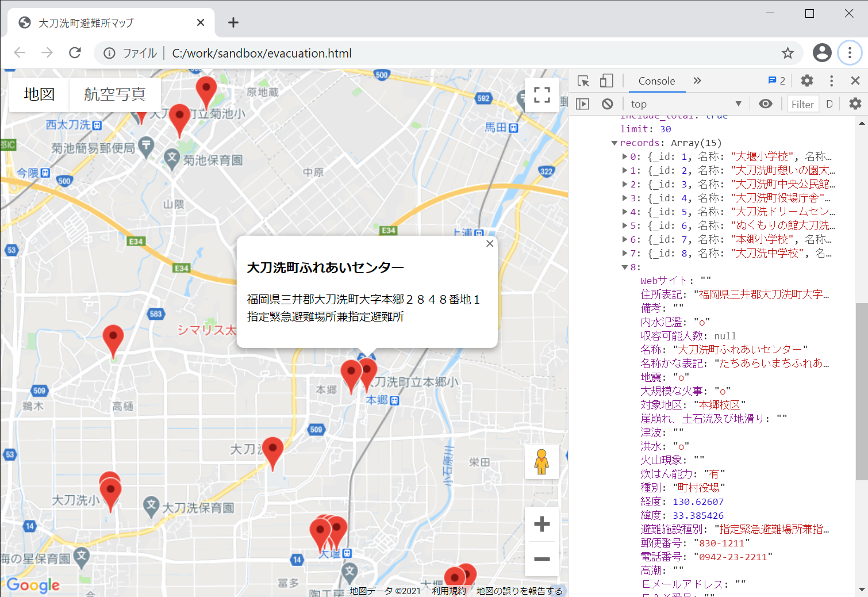
Task: Toggle fullscreen map view
Action: (x=542, y=94)
